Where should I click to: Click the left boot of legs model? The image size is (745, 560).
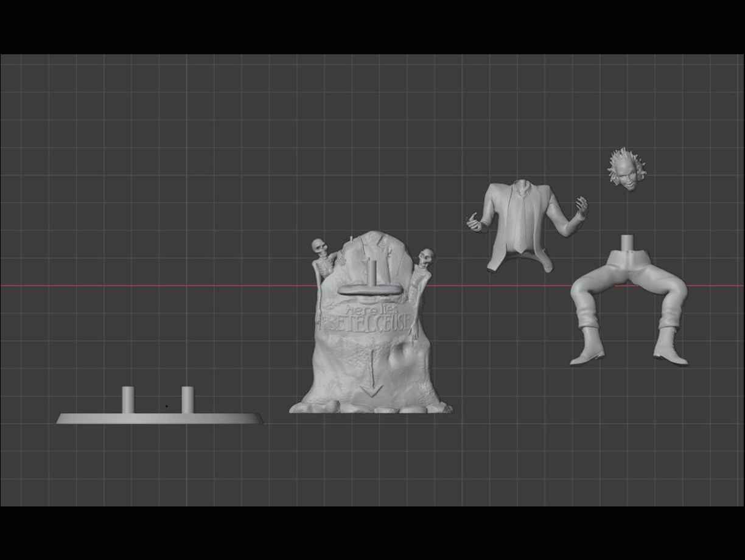point(589,346)
